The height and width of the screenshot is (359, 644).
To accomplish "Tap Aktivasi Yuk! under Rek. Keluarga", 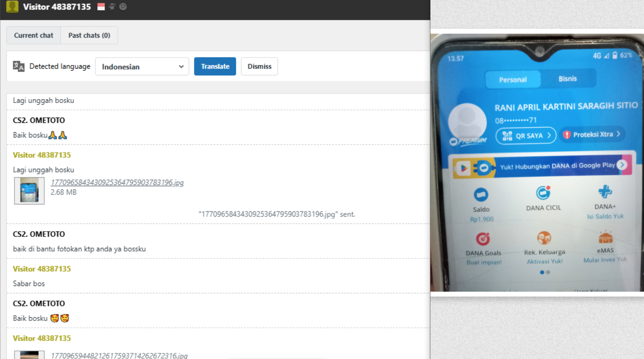I will (545, 261).
